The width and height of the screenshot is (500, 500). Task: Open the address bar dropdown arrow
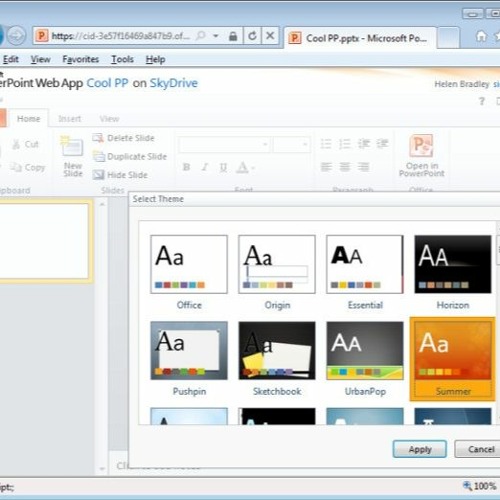click(x=216, y=36)
